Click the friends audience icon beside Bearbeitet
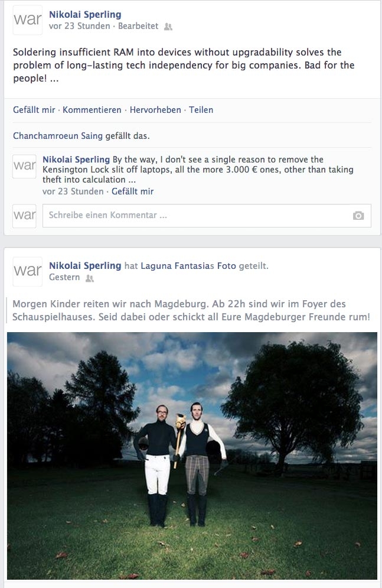382x588 pixels. point(168,27)
